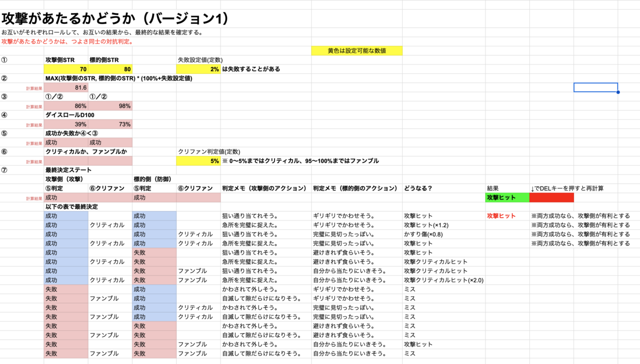Select the solid red recalculation cell

551,198
